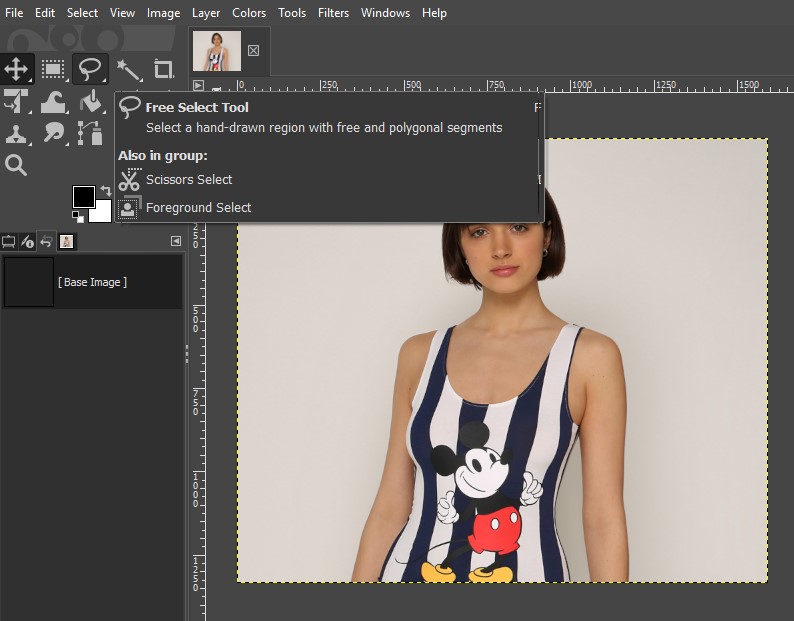Viewport: 794px width, 621px height.
Task: Swap foreground and background colors
Action: coord(106,190)
